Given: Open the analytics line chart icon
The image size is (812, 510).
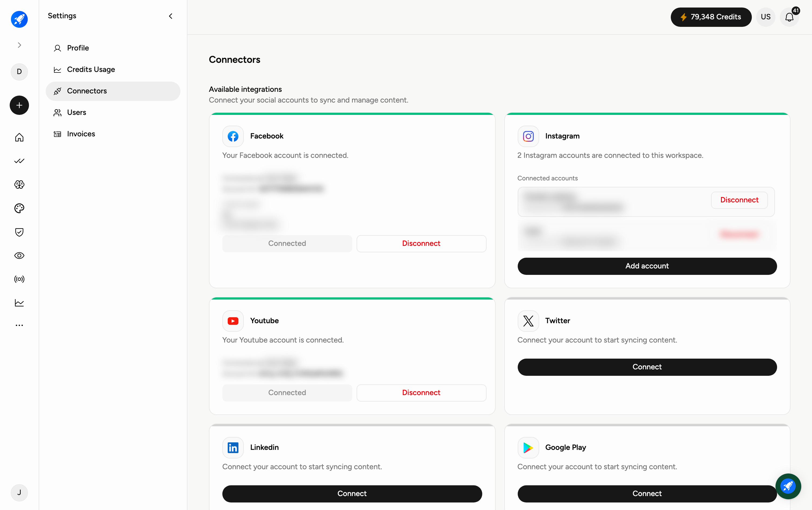Looking at the screenshot, I should pos(19,303).
